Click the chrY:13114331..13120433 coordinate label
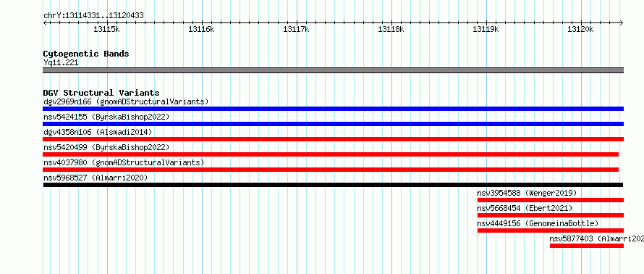This screenshot has width=644, height=274. [93, 16]
